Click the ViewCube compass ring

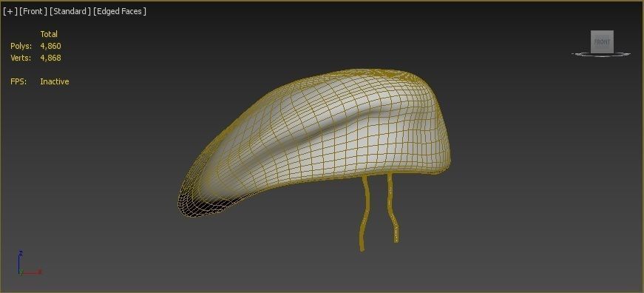pyautogui.click(x=601, y=54)
